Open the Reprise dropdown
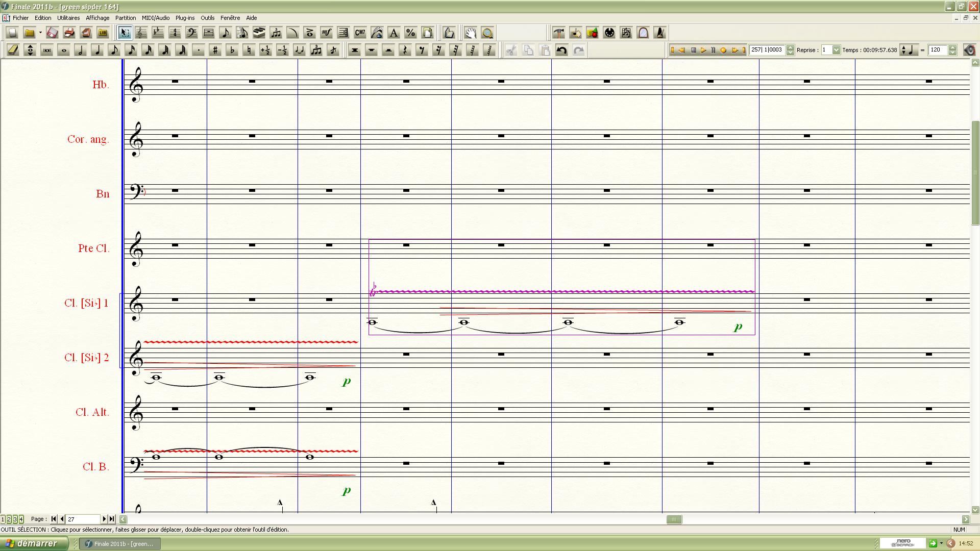Image resolution: width=980 pixels, height=551 pixels. tap(836, 50)
